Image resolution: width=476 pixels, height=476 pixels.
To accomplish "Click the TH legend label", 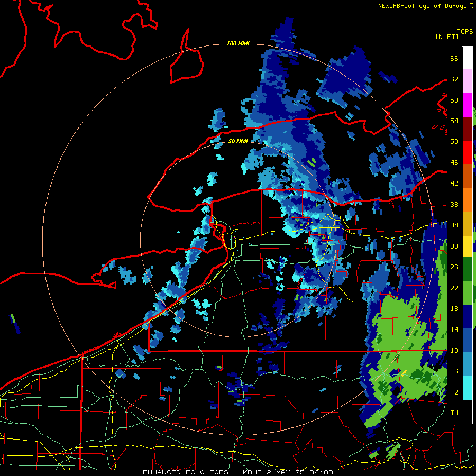I will [454, 413].
